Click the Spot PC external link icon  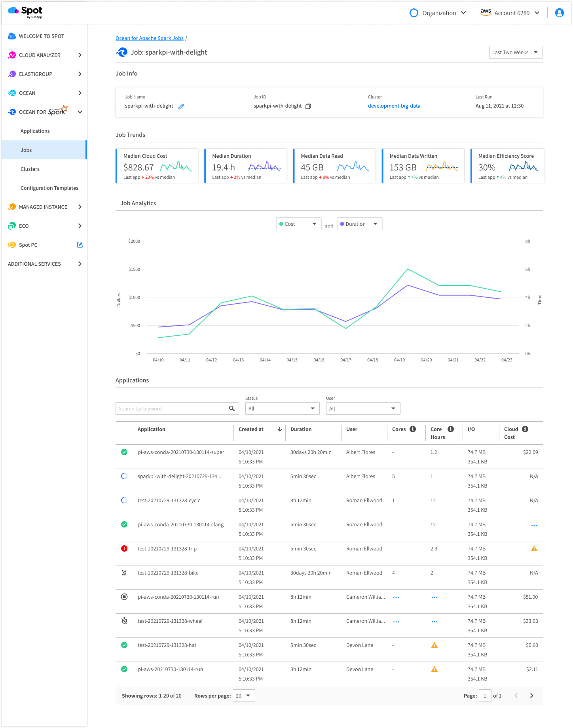[x=80, y=245]
